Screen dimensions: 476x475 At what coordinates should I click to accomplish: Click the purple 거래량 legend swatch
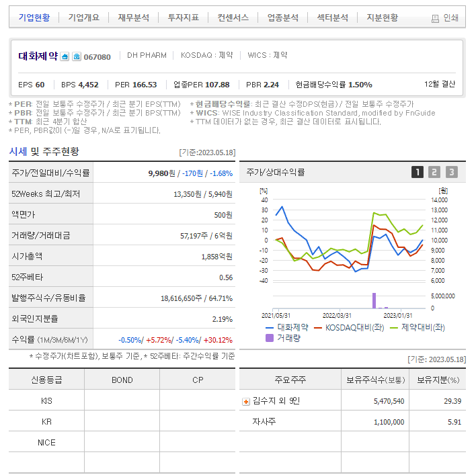(x=270, y=338)
